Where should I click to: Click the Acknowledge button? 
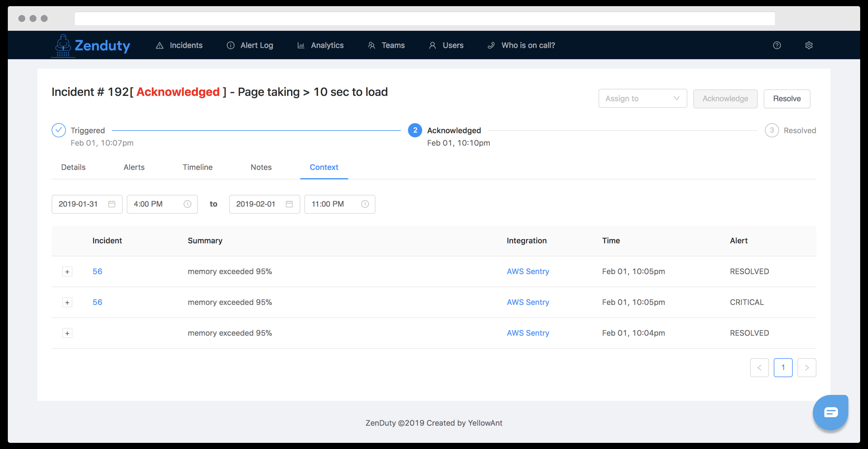click(x=725, y=98)
